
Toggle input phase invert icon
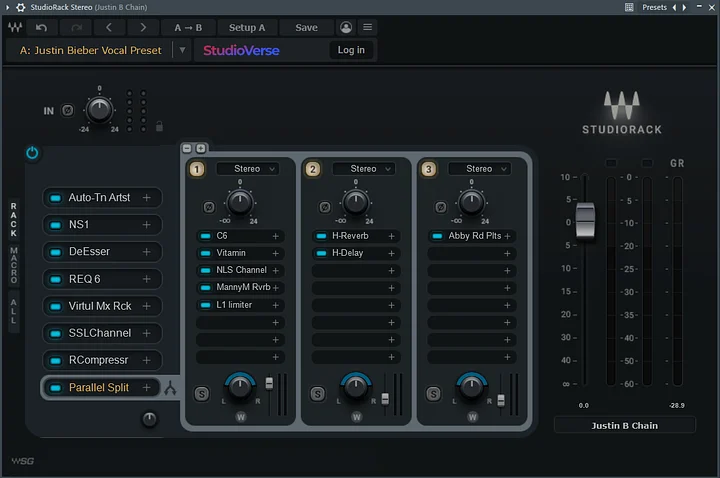68,111
